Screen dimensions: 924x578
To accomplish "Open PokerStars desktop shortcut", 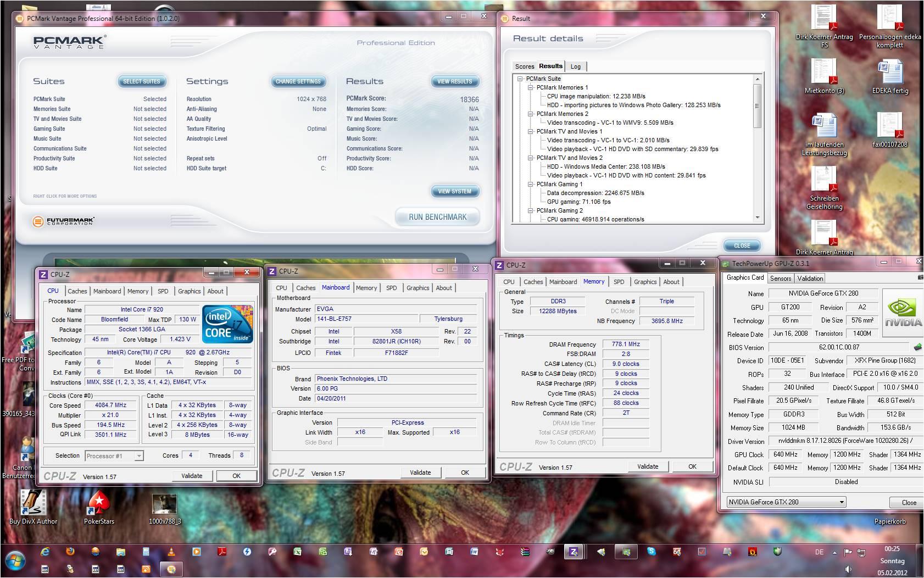I will tap(99, 508).
